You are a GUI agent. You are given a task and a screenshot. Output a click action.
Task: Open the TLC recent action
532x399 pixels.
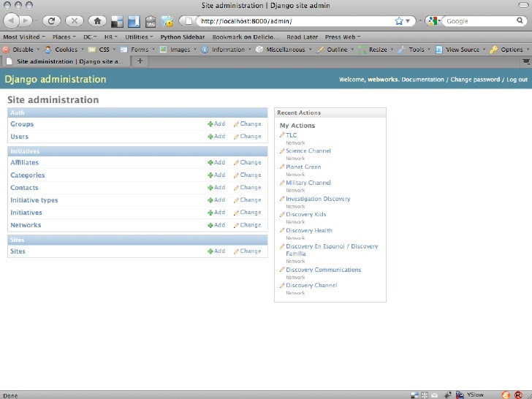point(291,135)
